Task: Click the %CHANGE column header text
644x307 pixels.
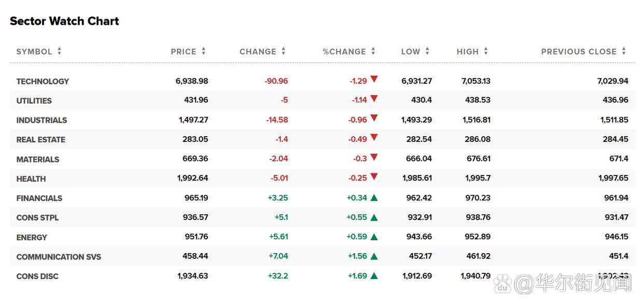Action: click(x=344, y=52)
